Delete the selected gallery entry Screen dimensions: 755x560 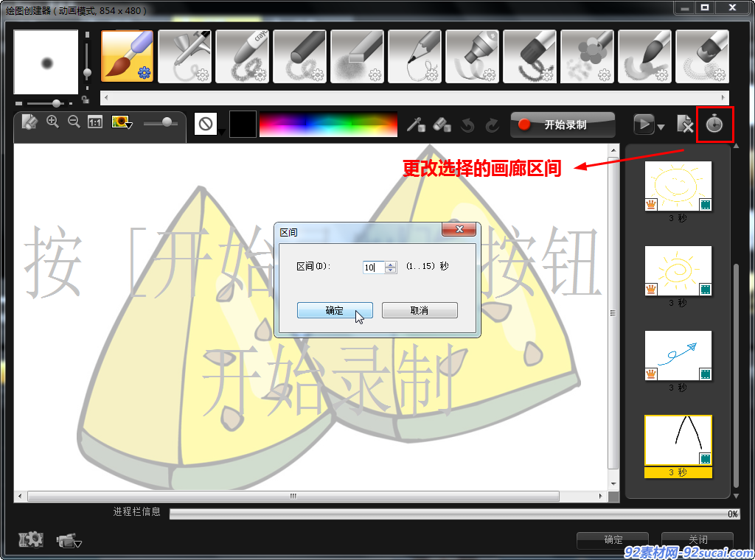coord(685,124)
